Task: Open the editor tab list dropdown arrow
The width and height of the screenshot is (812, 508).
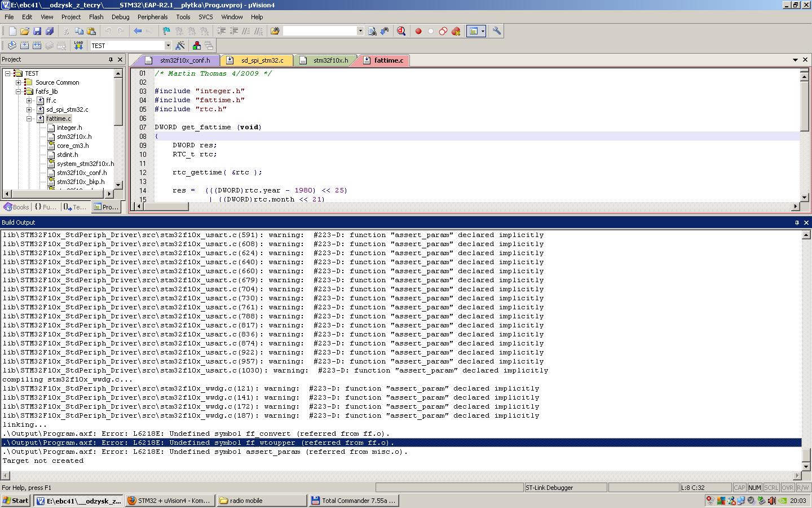Action: click(795, 60)
